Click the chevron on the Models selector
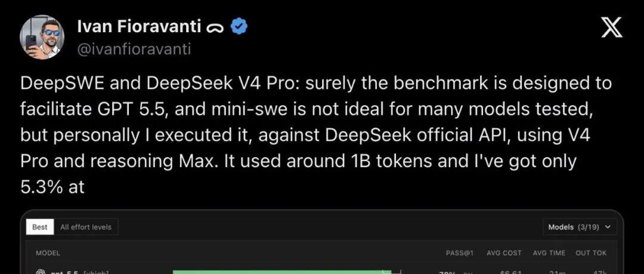The width and height of the screenshot is (644, 274). click(608, 227)
